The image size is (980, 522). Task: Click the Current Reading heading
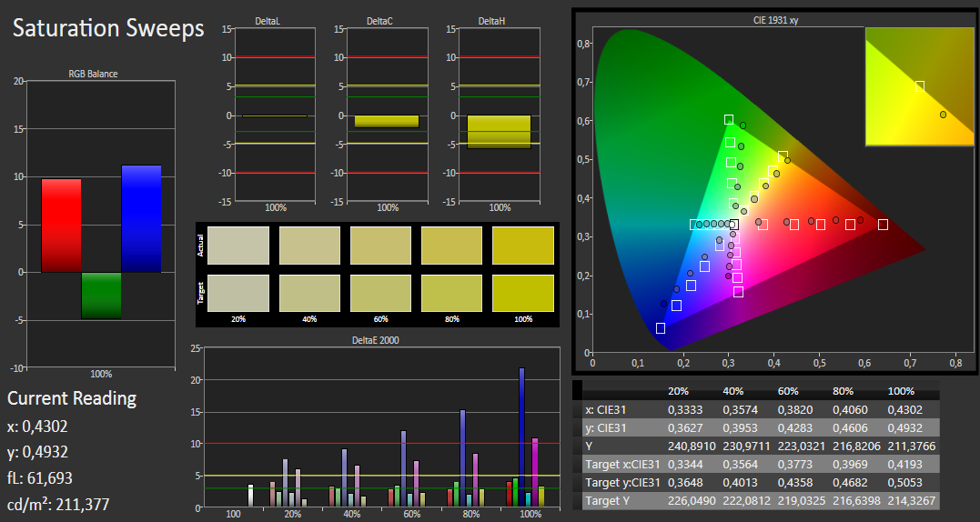(72, 398)
